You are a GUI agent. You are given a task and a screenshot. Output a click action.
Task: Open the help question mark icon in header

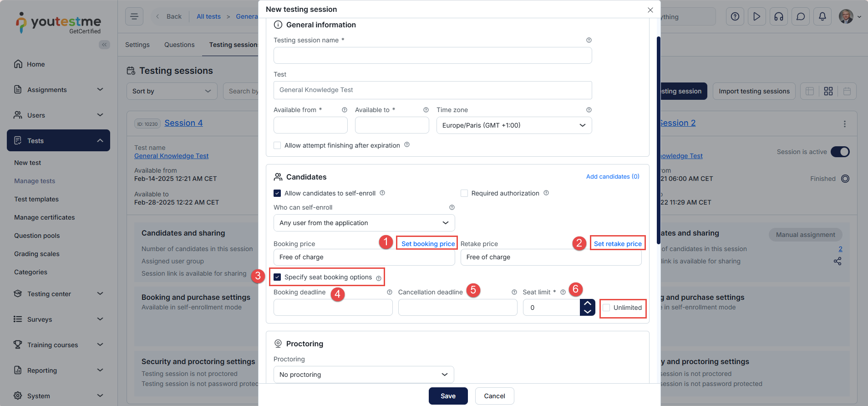735,16
